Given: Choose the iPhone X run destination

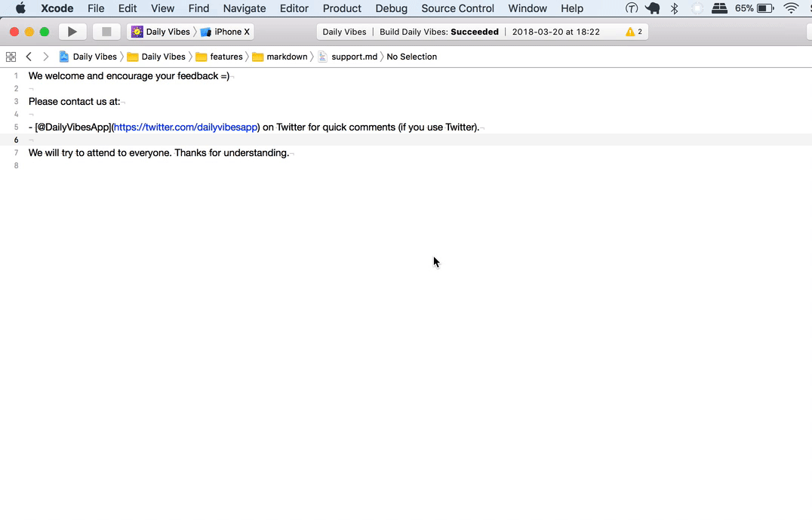Looking at the screenshot, I should (226, 32).
